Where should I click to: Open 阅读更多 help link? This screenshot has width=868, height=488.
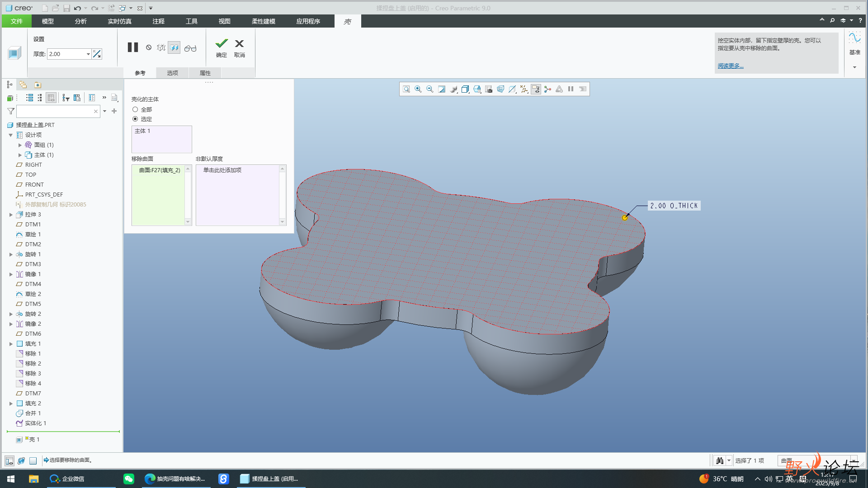[x=731, y=66]
